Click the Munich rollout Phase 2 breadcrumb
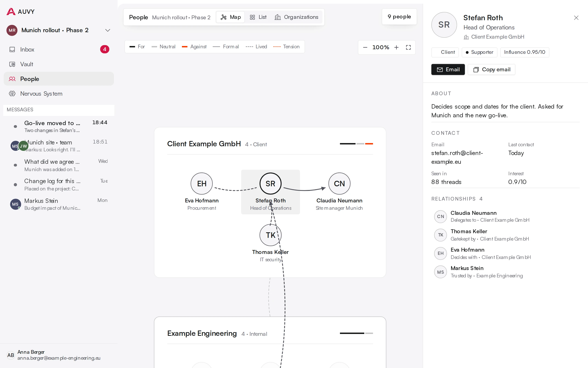 pos(181,17)
